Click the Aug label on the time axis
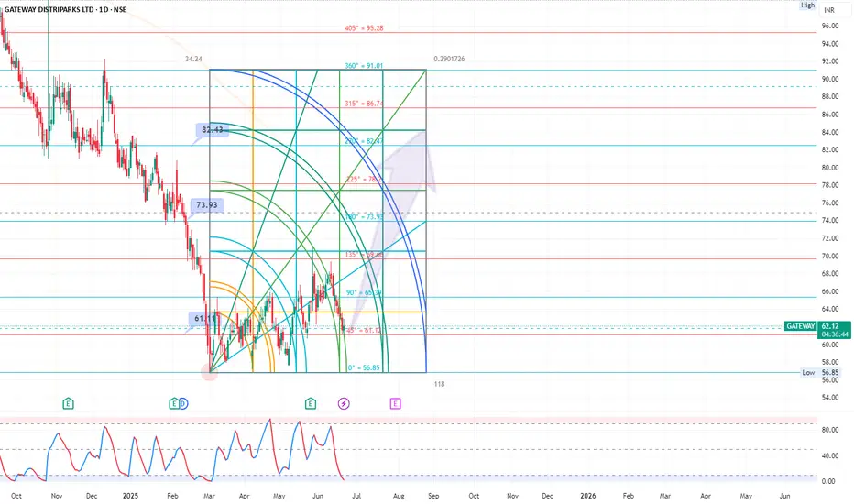This screenshot has height=504, width=854. pos(399,496)
